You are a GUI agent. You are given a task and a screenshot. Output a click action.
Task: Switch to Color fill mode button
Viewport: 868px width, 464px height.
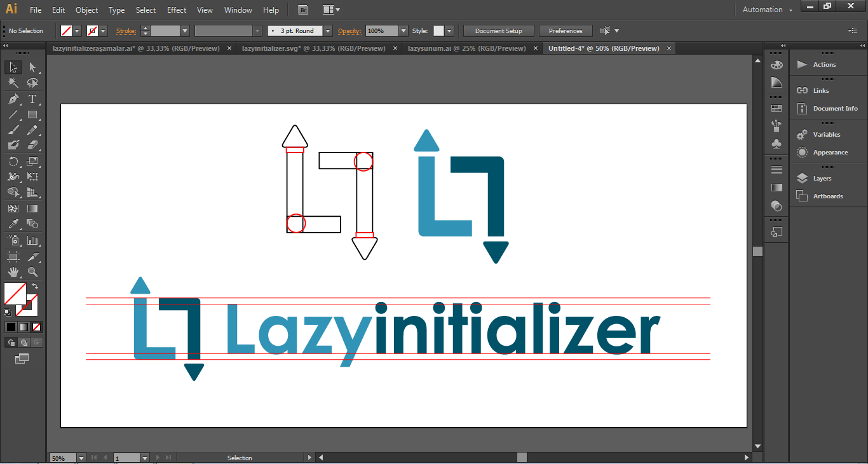11,327
